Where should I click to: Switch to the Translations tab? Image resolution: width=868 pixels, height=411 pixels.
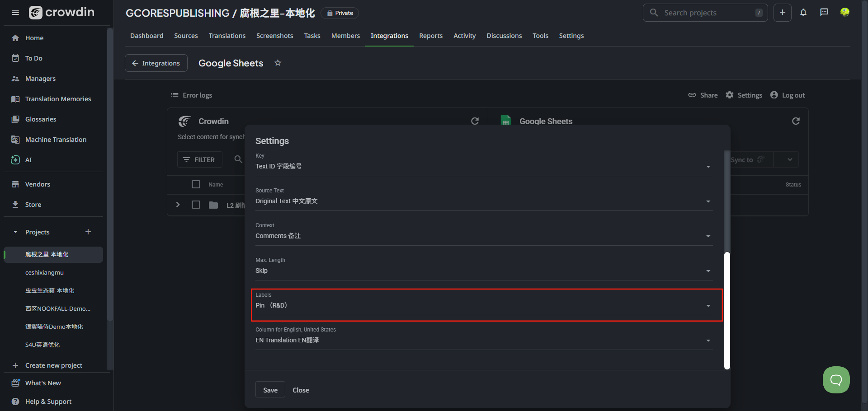(x=227, y=36)
